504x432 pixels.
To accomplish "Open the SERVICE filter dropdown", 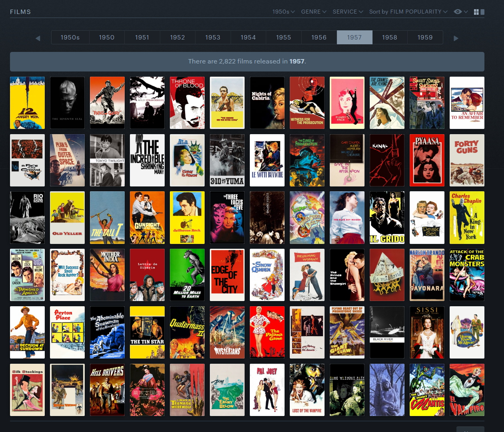I will [x=348, y=12].
